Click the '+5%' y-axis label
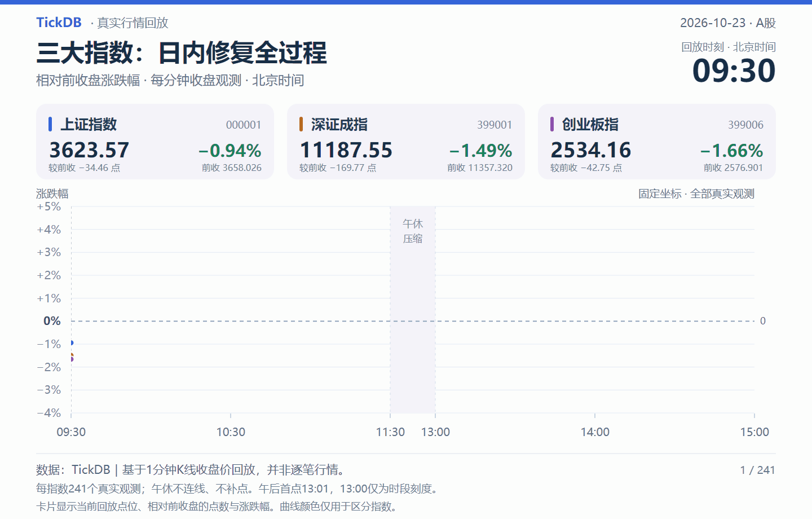Image resolution: width=812 pixels, height=519 pixels. pos(49,206)
